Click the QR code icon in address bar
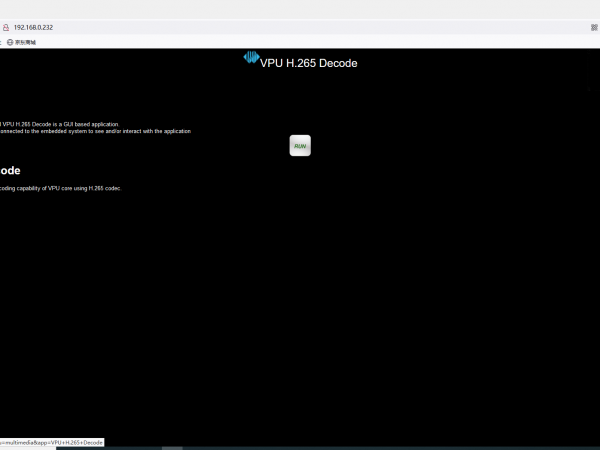600x450 pixels. pyautogui.click(x=593, y=27)
